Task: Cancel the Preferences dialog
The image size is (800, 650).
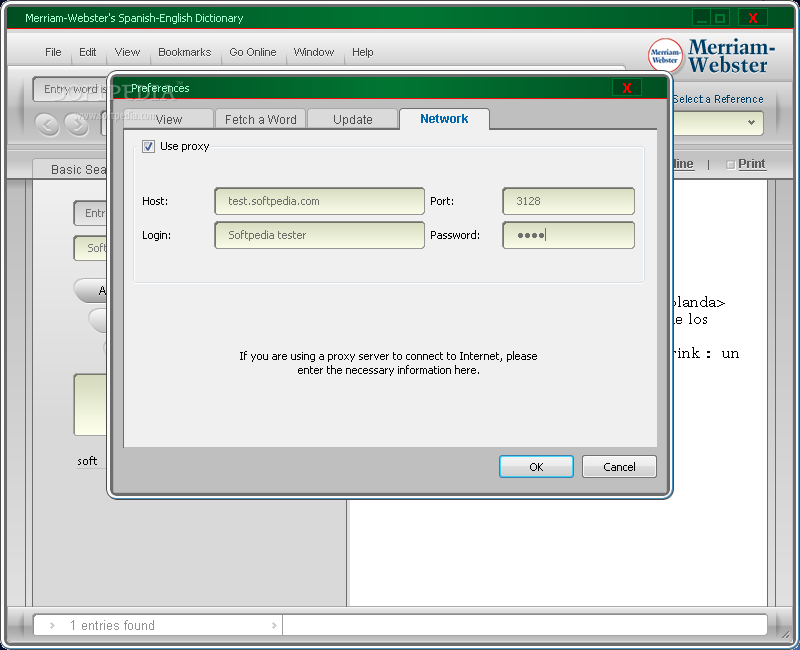Action: pyautogui.click(x=619, y=467)
